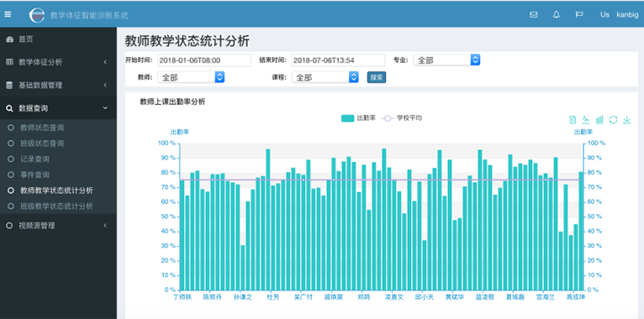Open chart data view icon
The height and width of the screenshot is (319, 644).
[573, 120]
